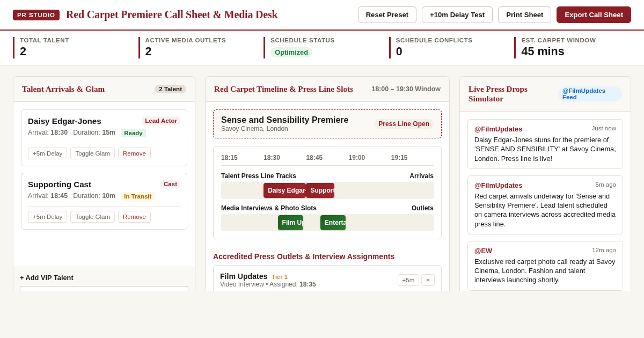Click the + Add VIP Talent heading
644x338 pixels.
coord(47,277)
